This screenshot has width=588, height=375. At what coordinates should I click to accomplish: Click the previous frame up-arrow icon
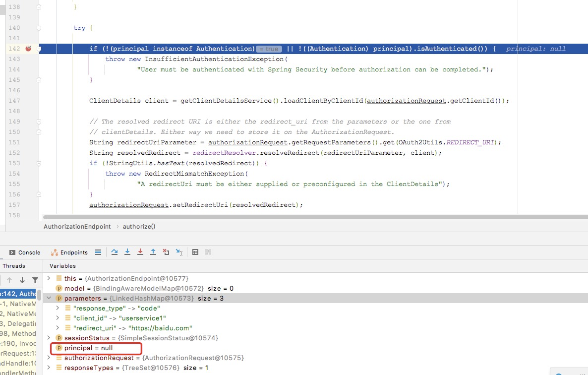9,281
